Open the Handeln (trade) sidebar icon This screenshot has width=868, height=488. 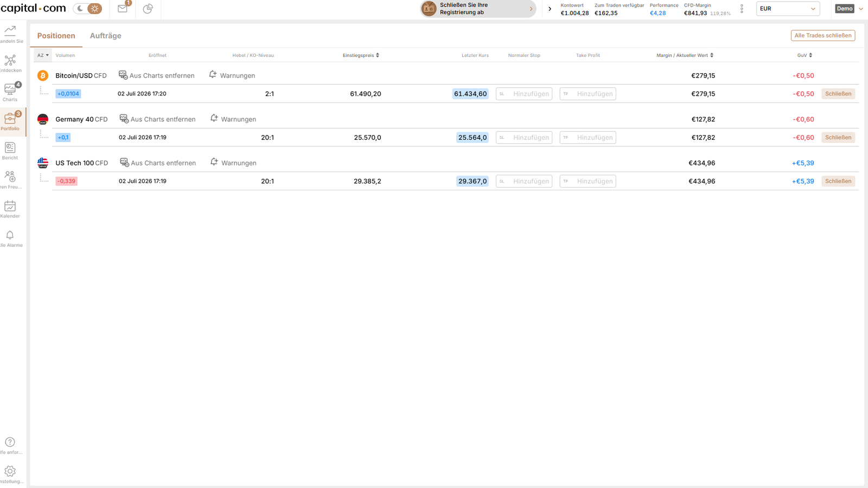click(10, 31)
